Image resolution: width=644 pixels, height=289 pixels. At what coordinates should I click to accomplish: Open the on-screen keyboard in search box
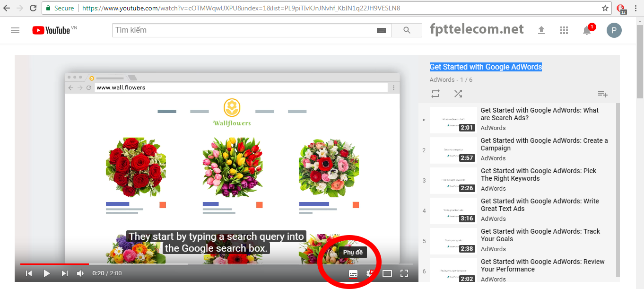pos(382,30)
